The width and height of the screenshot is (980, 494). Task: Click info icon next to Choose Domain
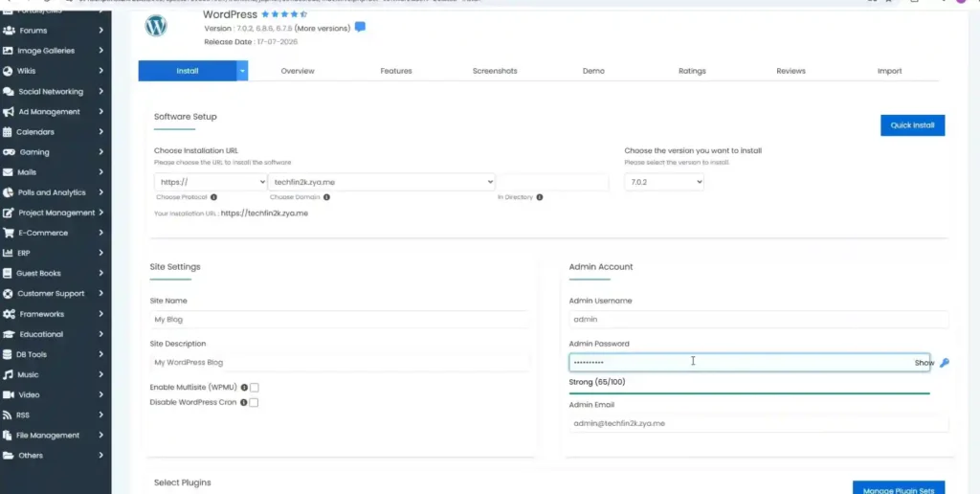tap(326, 197)
